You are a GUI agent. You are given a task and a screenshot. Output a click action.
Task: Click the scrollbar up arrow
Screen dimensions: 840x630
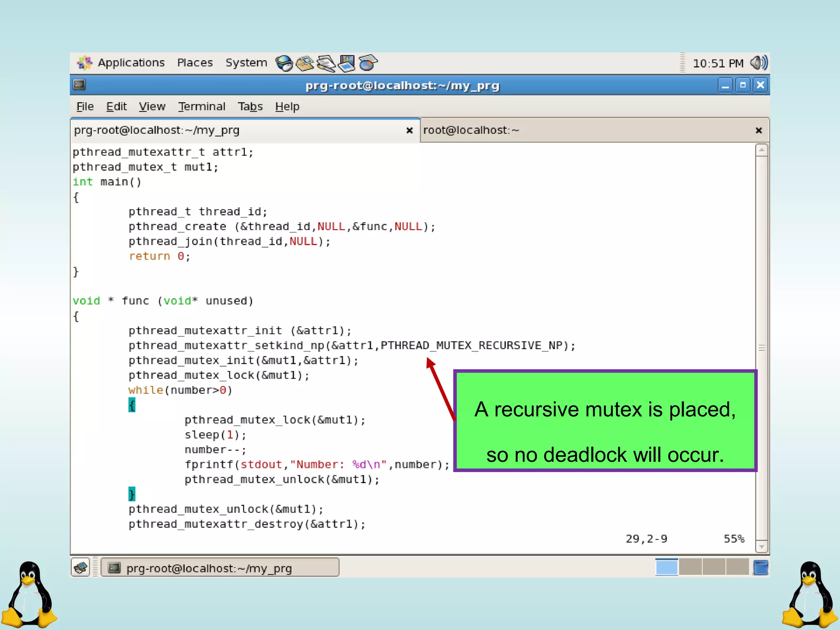point(762,150)
